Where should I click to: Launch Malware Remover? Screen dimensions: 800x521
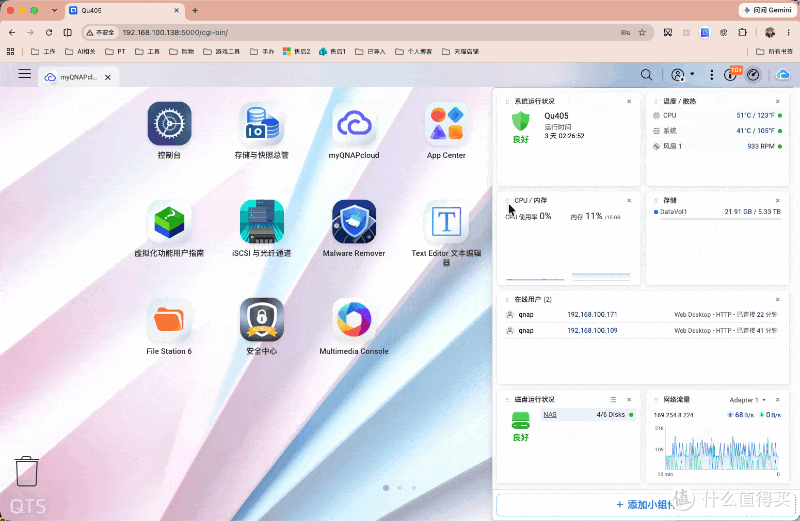coord(354,222)
